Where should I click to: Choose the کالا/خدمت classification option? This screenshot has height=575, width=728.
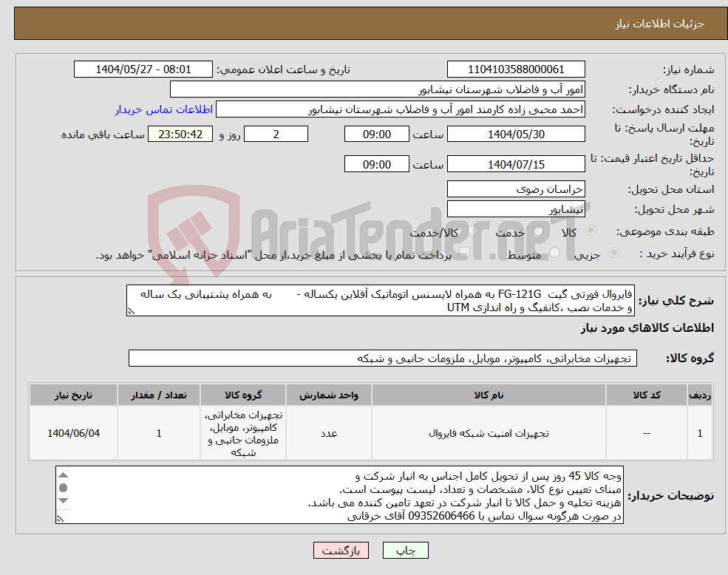point(472,230)
